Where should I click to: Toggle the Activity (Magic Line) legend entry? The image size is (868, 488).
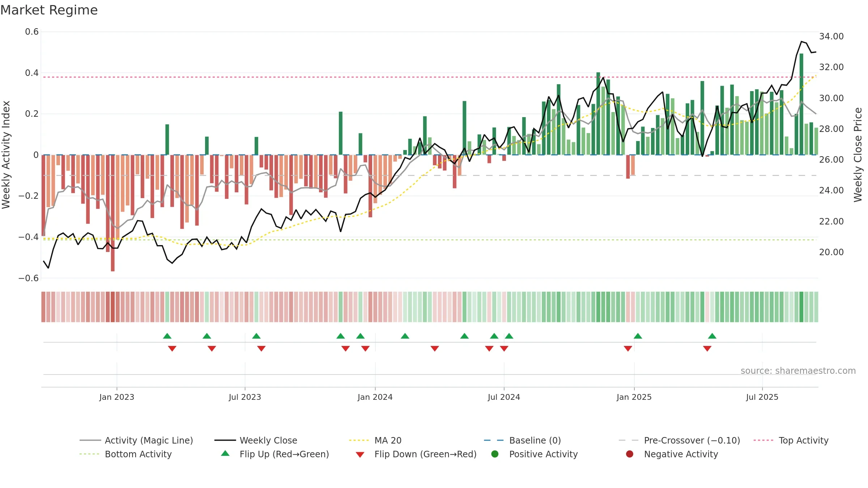136,440
